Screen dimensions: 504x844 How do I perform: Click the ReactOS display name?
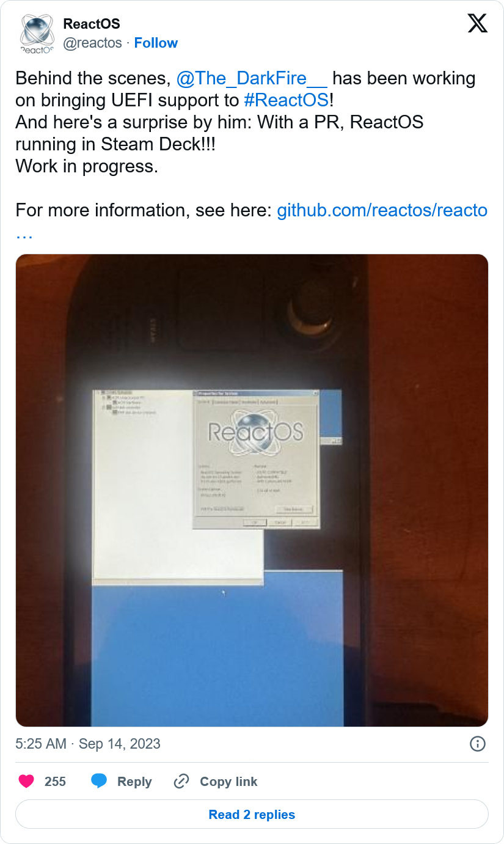click(92, 24)
